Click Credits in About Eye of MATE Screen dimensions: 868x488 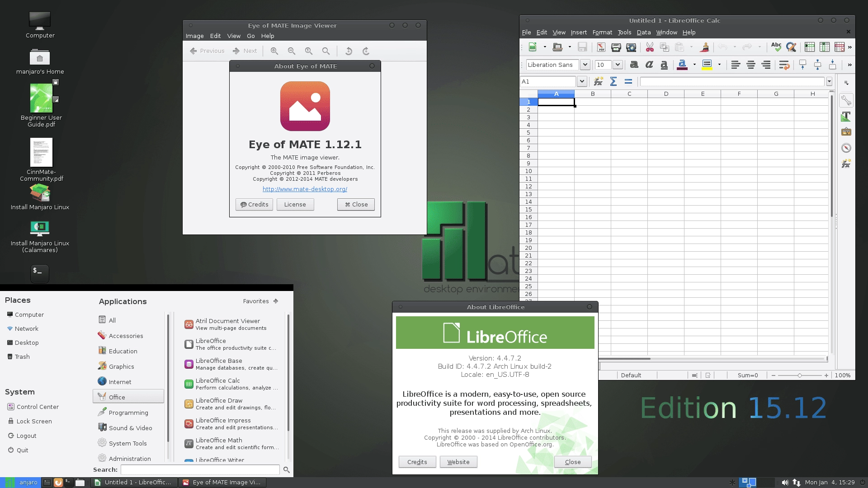(x=254, y=205)
